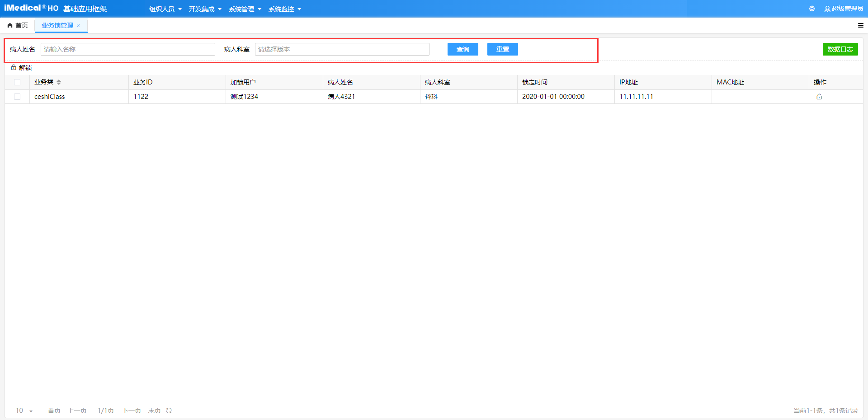Check the ceshiClass row checkbox

(17, 97)
